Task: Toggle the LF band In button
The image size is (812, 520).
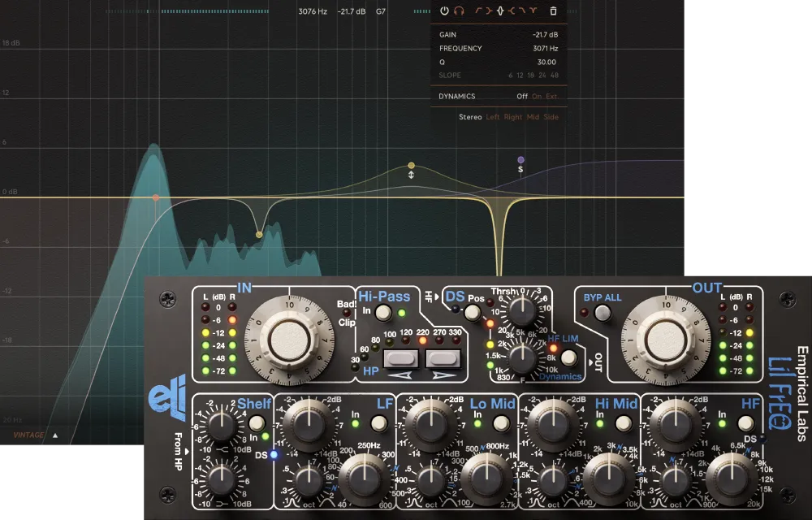Action: point(378,423)
